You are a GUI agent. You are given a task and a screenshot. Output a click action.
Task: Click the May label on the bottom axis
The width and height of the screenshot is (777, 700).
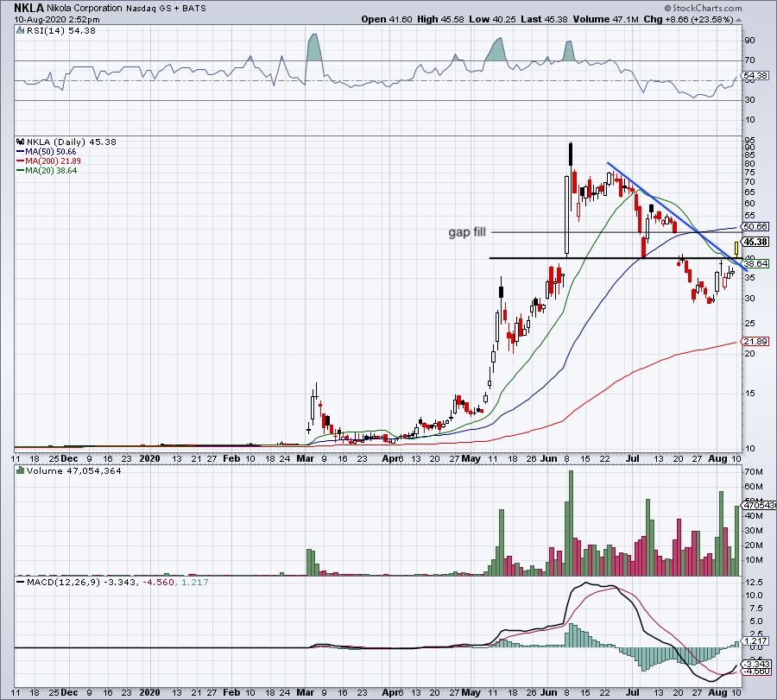click(471, 692)
